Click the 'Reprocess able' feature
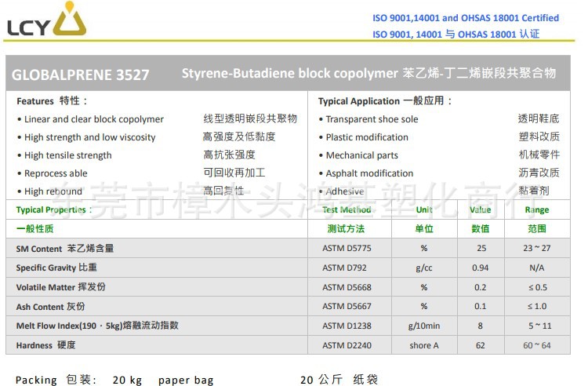Viewport: 588px width, 386px height. click(56, 173)
